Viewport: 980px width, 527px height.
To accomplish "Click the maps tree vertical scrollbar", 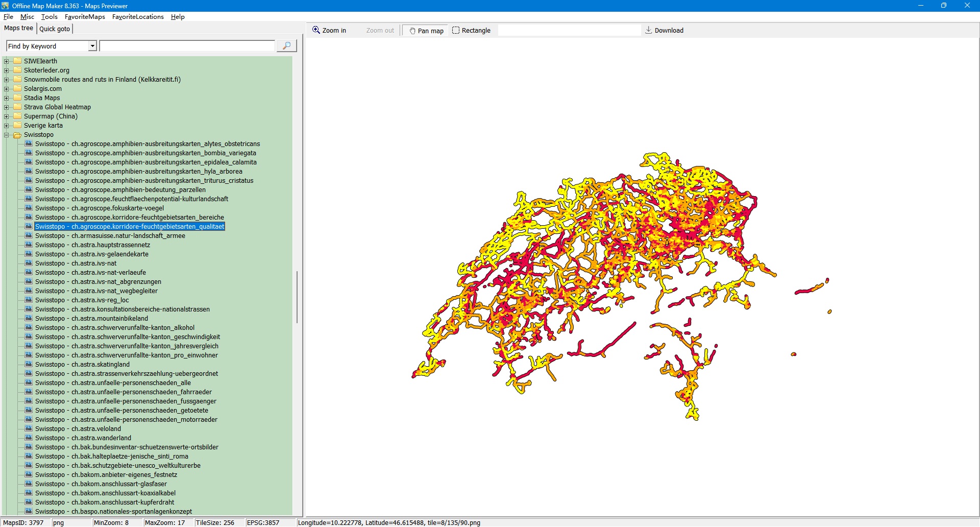I will tap(297, 296).
